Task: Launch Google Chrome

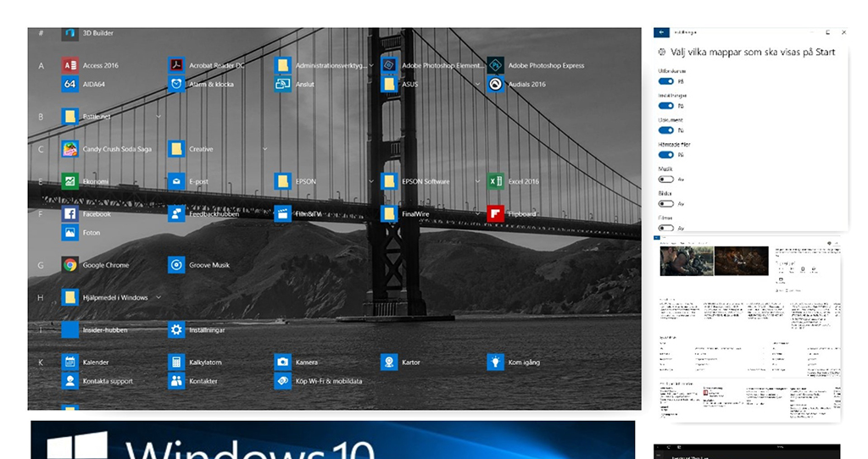Action: (x=95, y=265)
